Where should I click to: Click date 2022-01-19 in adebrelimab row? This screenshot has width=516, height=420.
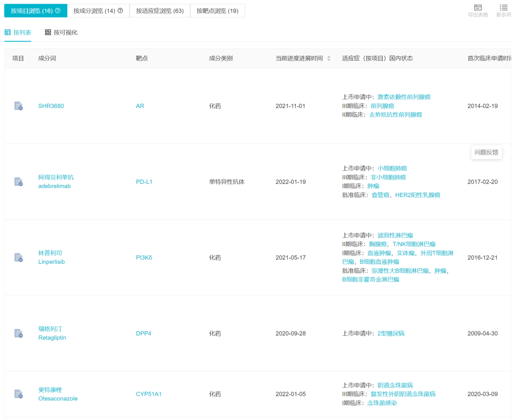[290, 182]
